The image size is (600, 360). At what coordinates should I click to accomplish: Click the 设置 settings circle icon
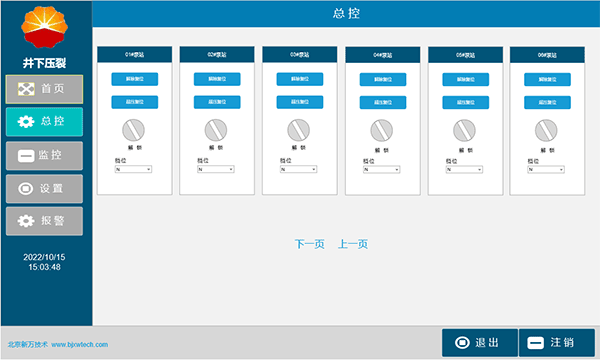[26, 188]
